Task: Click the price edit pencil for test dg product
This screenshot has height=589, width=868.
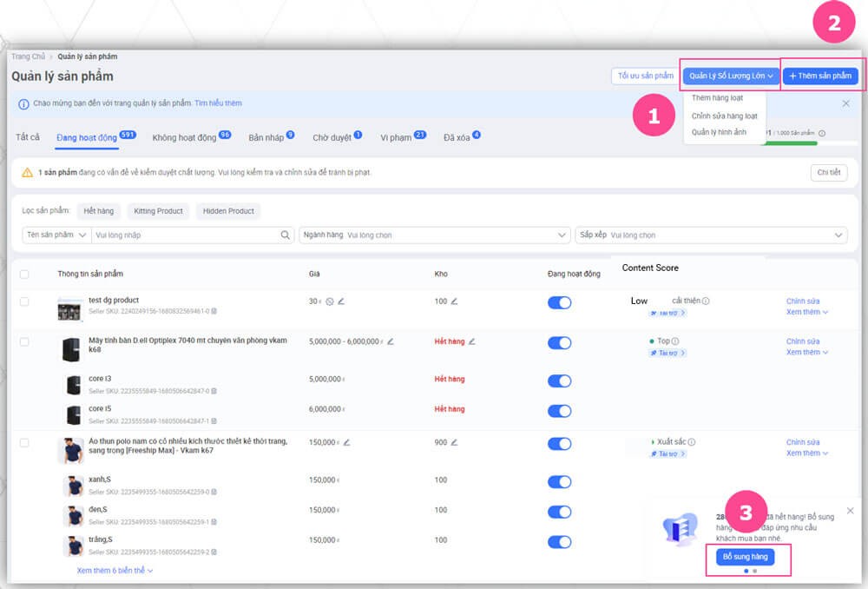Action: tap(341, 301)
